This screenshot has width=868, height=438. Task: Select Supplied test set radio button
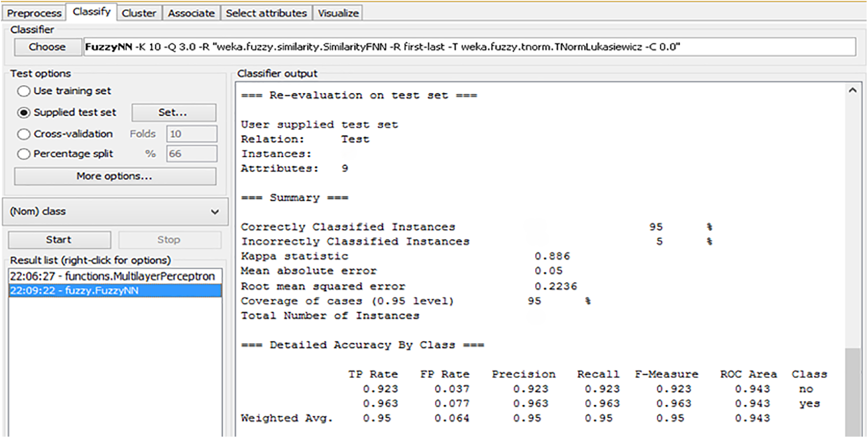click(x=24, y=112)
